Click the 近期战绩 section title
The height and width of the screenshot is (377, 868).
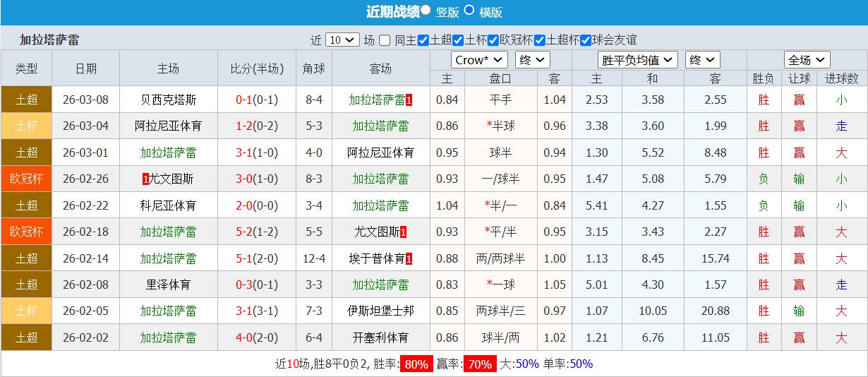[x=392, y=11]
